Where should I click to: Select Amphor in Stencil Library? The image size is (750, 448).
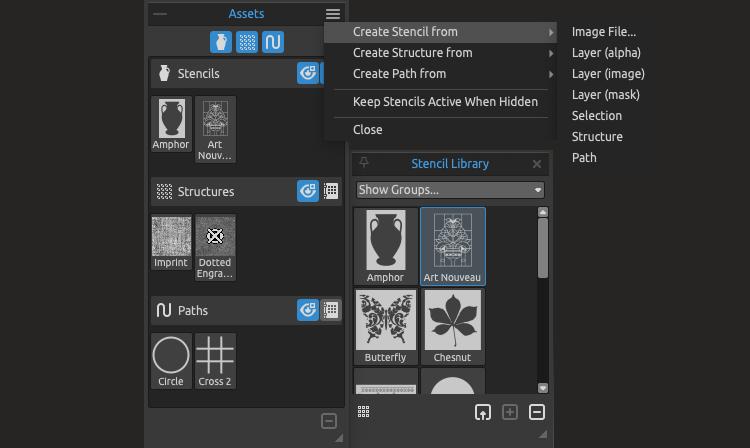tap(386, 246)
